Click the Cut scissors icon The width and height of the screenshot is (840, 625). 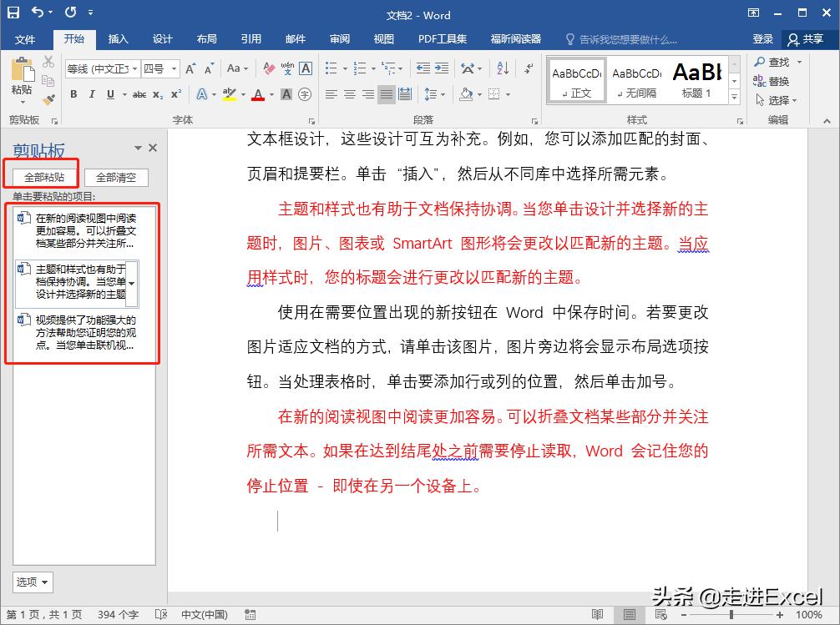tap(48, 63)
